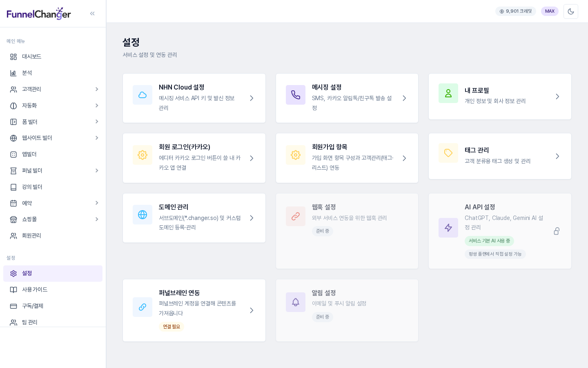Open the 퍼널브레인 연동 card title

tap(179, 293)
